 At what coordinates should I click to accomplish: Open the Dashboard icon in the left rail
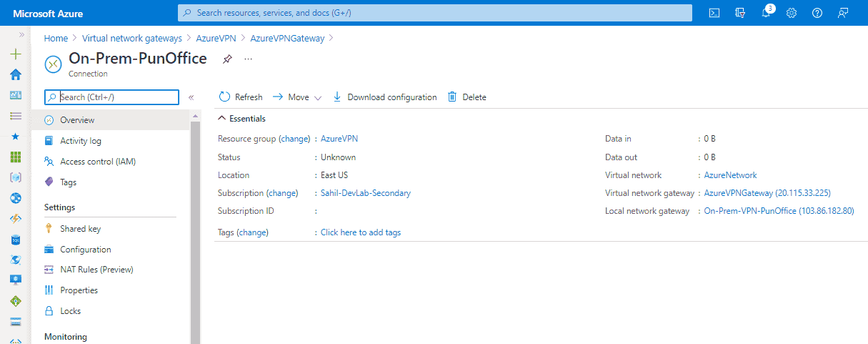tap(16, 95)
